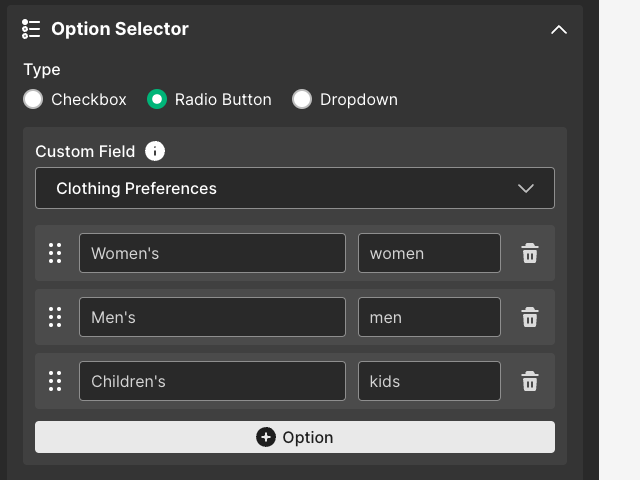640x480 pixels.
Task: Delete the Children's option row
Action: coord(530,381)
